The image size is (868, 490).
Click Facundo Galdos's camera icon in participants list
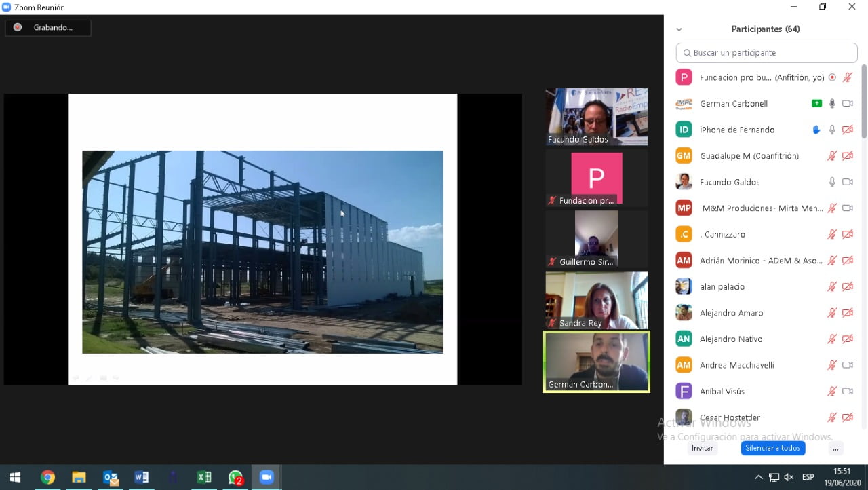point(847,182)
